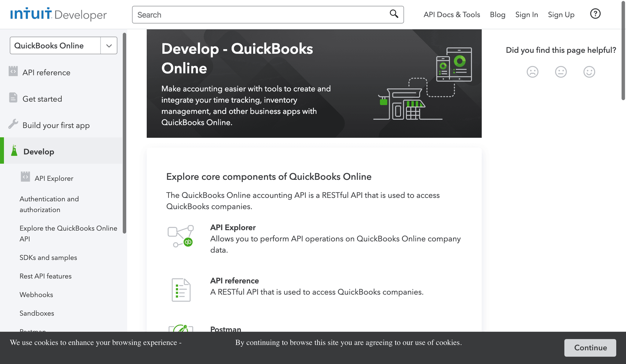Click the API Explorer graph illustration icon

(182, 236)
